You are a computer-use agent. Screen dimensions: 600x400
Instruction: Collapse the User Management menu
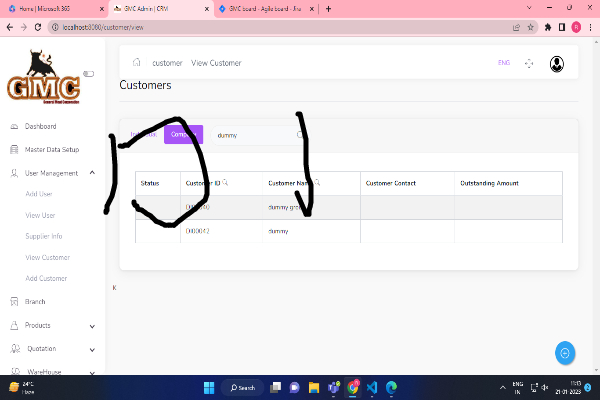coord(92,173)
